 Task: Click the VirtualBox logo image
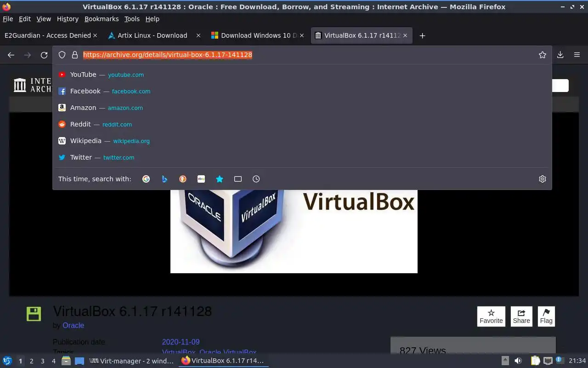(294, 231)
